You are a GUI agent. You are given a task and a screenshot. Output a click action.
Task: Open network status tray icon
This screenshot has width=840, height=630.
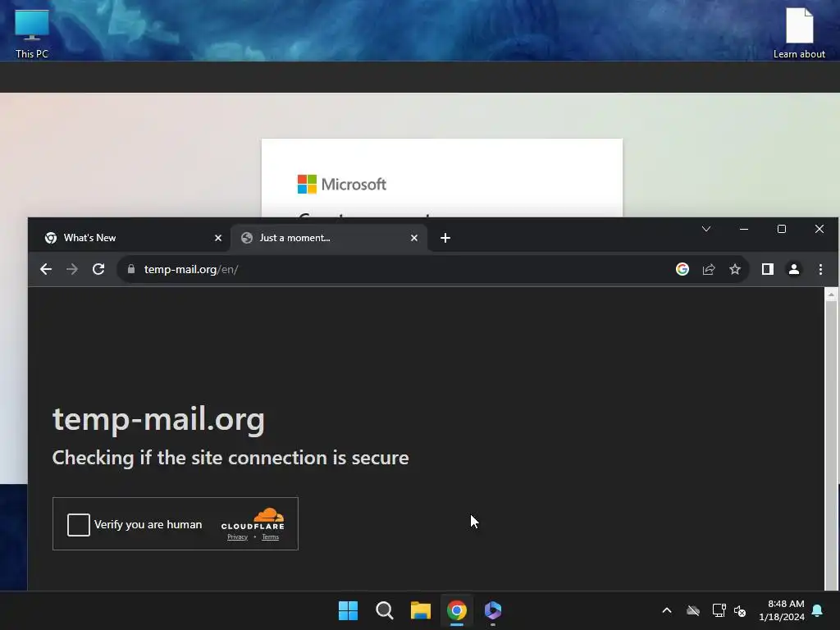[x=719, y=610]
